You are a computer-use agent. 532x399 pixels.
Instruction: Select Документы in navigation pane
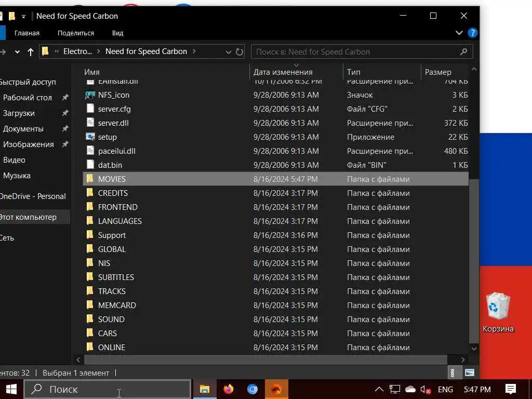coord(23,129)
